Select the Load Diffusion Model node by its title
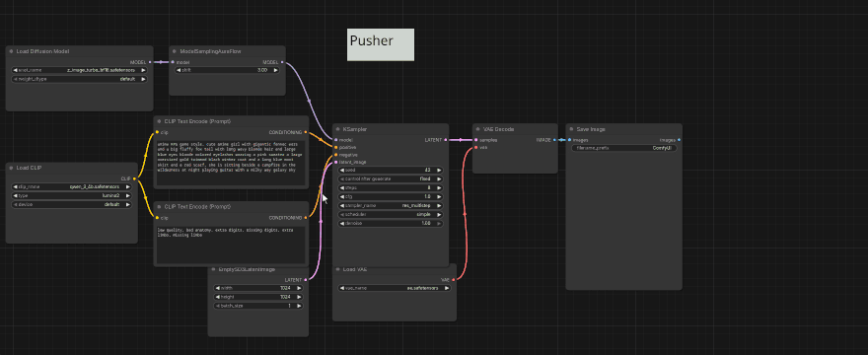This screenshot has width=868, height=355. (x=42, y=51)
